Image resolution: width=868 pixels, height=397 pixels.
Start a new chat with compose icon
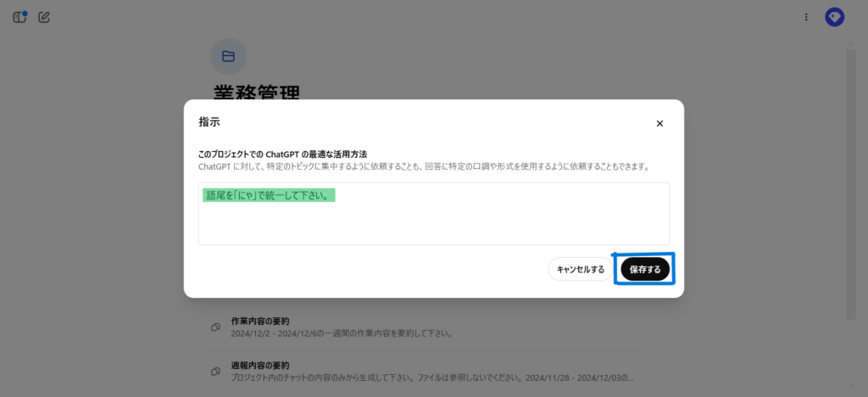point(44,17)
